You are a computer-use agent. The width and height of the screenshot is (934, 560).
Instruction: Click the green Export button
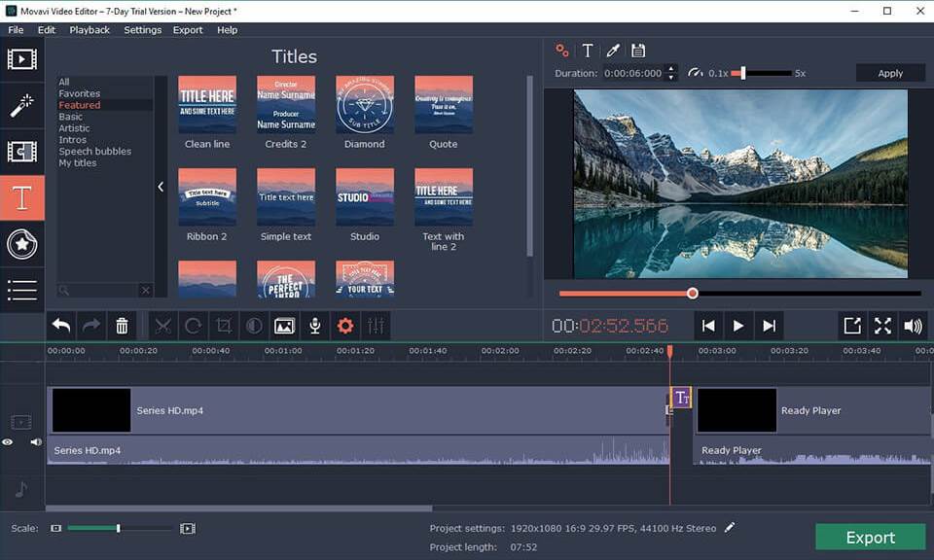pyautogui.click(x=870, y=538)
